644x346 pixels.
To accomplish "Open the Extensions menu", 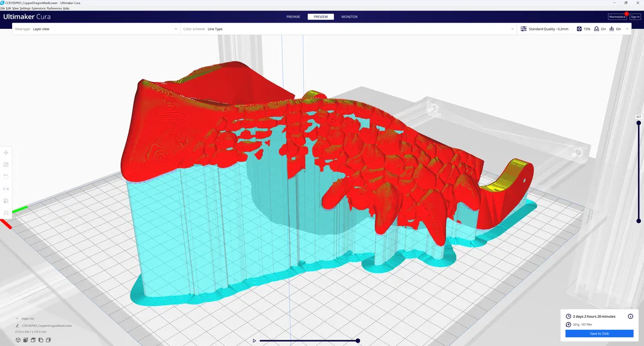I will coord(39,8).
